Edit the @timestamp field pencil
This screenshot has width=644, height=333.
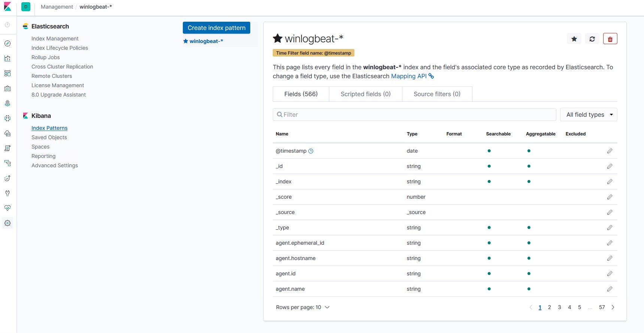(610, 151)
